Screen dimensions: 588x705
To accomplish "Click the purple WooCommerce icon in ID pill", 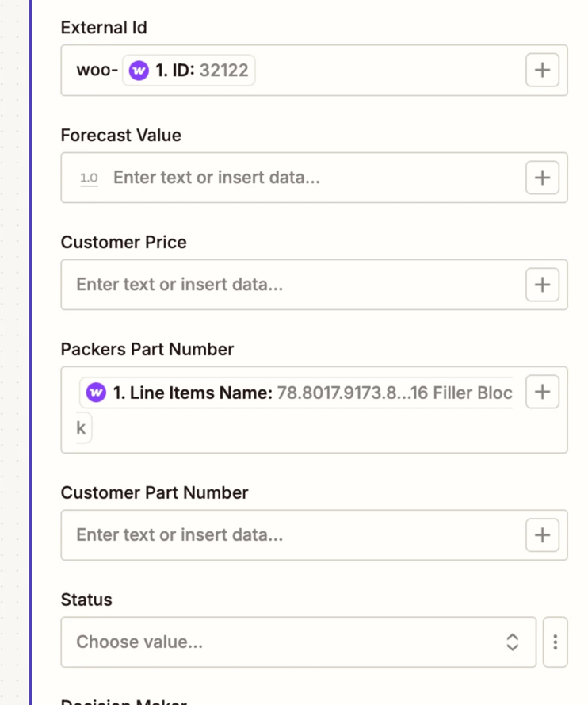I will point(139,71).
